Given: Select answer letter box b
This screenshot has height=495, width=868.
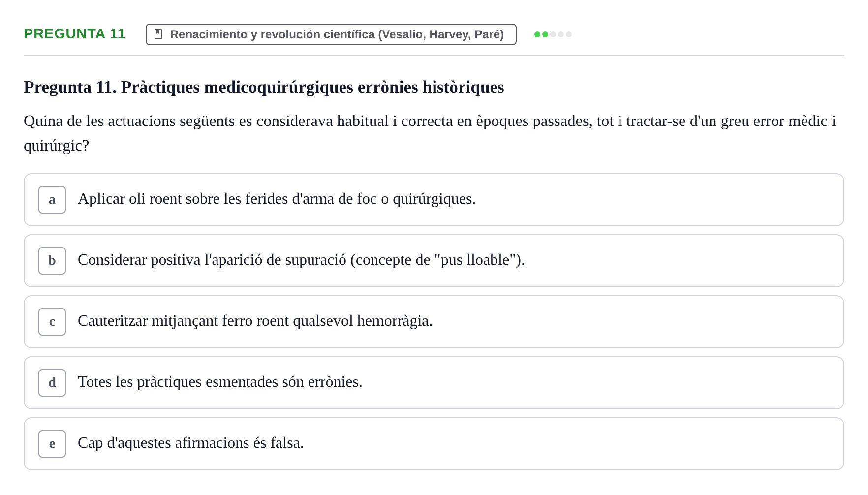Looking at the screenshot, I should (x=52, y=261).
